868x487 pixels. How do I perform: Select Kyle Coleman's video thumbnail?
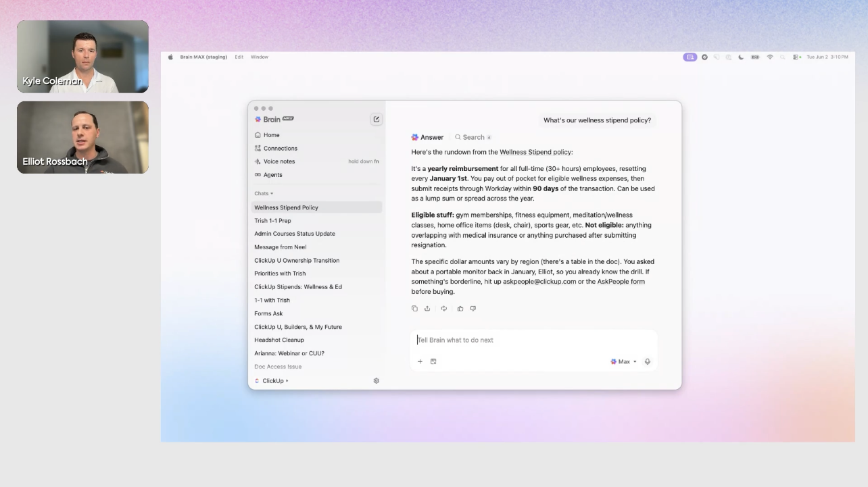tap(82, 57)
